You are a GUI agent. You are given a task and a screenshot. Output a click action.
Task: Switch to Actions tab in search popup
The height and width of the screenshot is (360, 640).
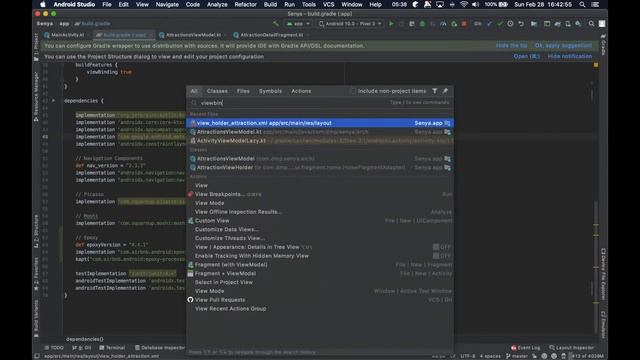coord(301,91)
